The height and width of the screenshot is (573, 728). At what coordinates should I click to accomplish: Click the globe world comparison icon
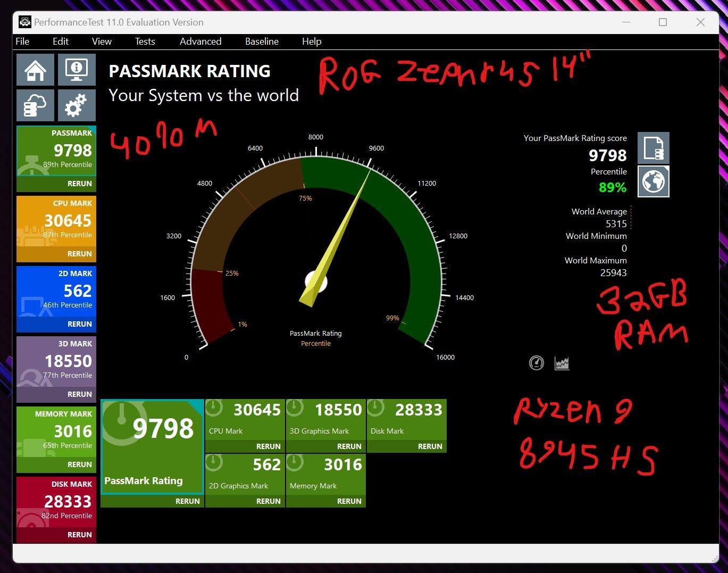653,181
